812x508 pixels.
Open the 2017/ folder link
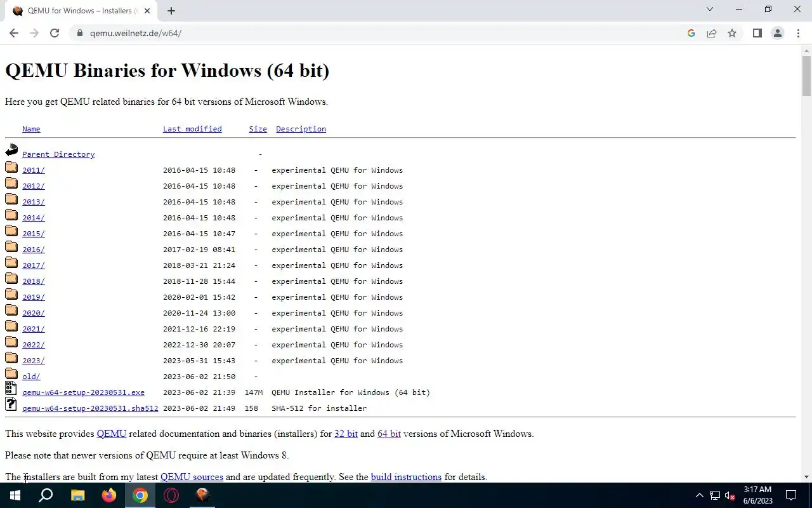pos(34,265)
